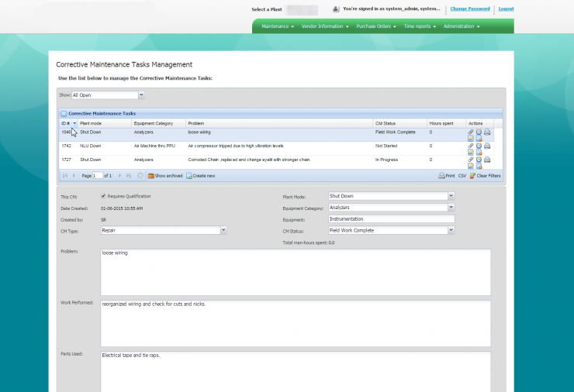Open attachments paperclip for task 1727
Viewport: 574px width, 392px height.
click(x=471, y=160)
